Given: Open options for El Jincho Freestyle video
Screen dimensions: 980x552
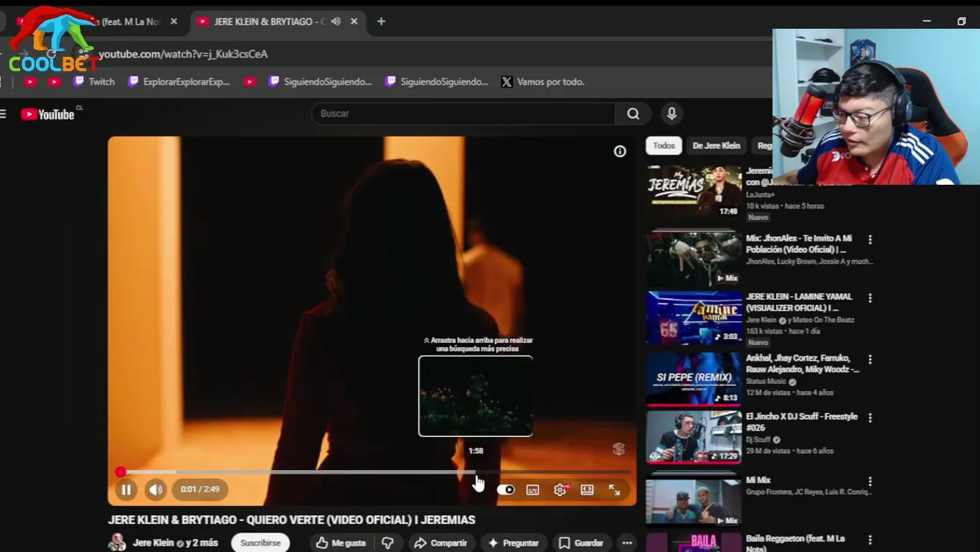Looking at the screenshot, I should [870, 418].
